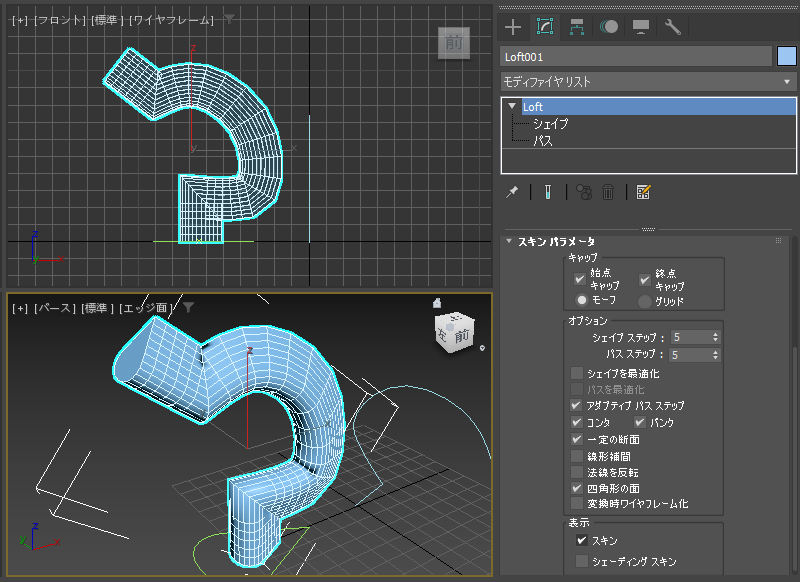Open the front viewport [+] menu
This screenshot has width=800, height=582.
[20, 20]
